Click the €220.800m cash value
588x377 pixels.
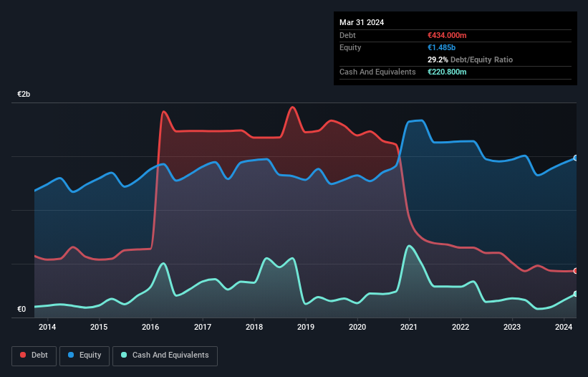click(x=447, y=72)
